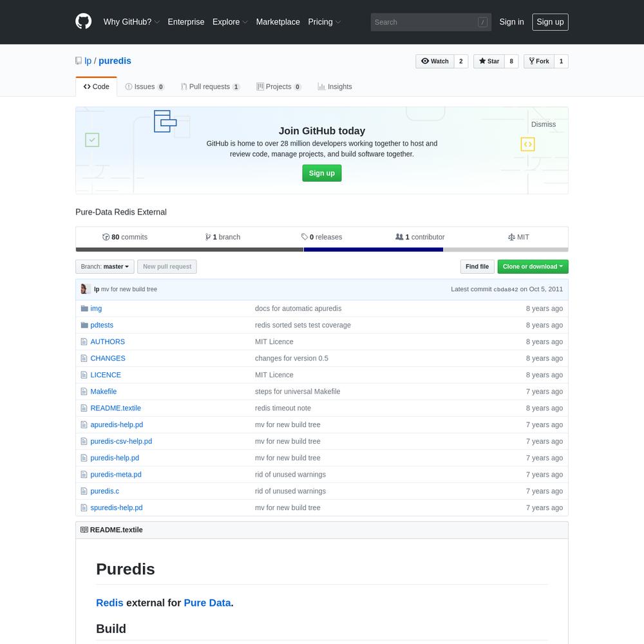View the stargazers count 8
The image size is (644, 644).
(x=511, y=61)
